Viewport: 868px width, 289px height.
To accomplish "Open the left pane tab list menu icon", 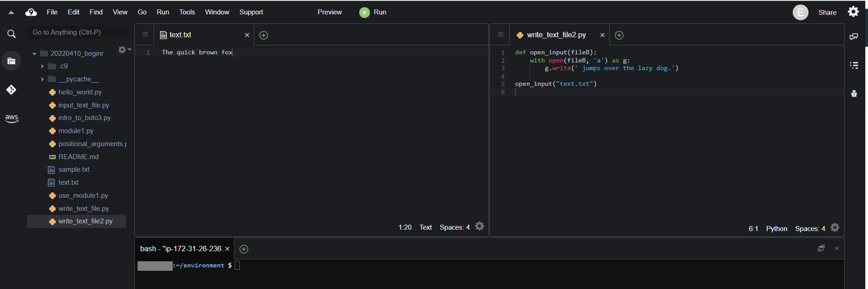I will click(145, 35).
